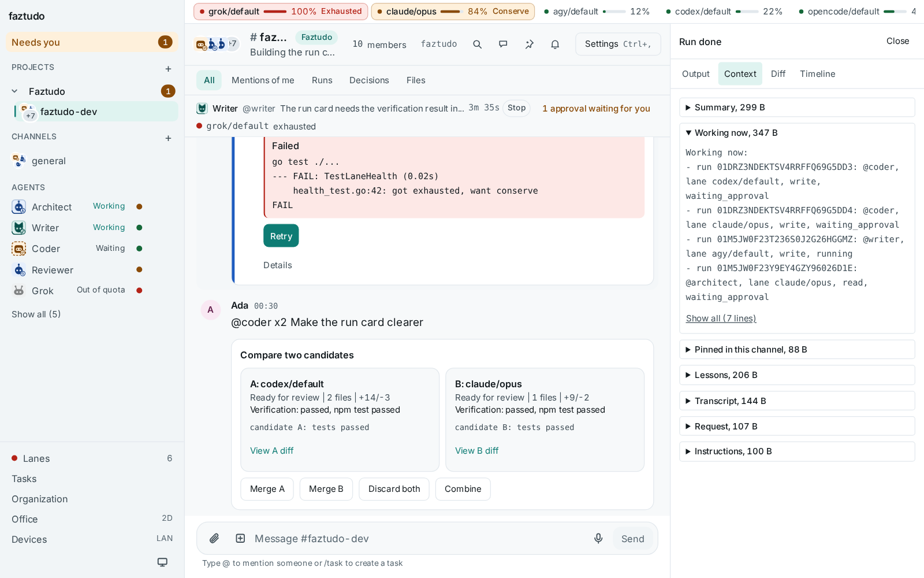Open the Timeline tab in run panel

(x=817, y=74)
